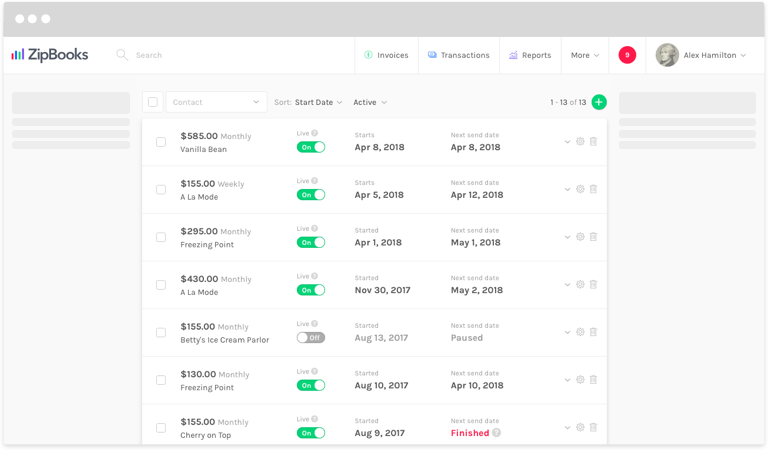Delete the $585.00 Vanilla Bean recurring invoice

(x=593, y=142)
